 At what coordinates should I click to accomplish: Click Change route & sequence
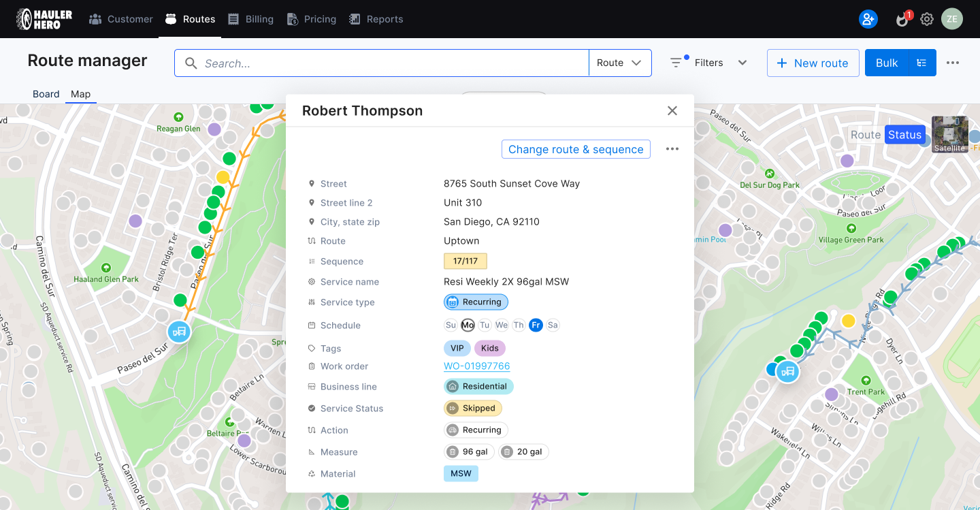tap(576, 149)
